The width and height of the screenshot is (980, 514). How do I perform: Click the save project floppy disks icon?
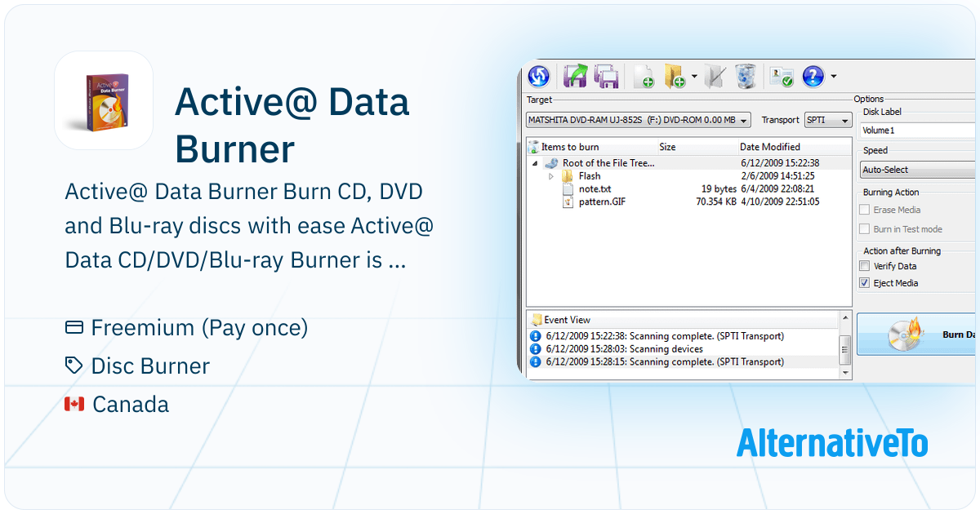605,77
